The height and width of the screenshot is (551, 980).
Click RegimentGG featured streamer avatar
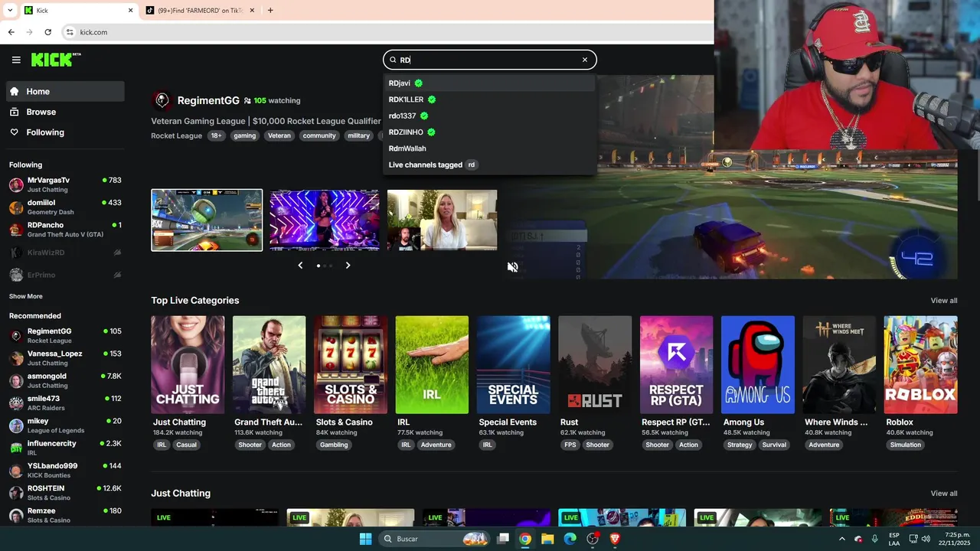tap(162, 100)
